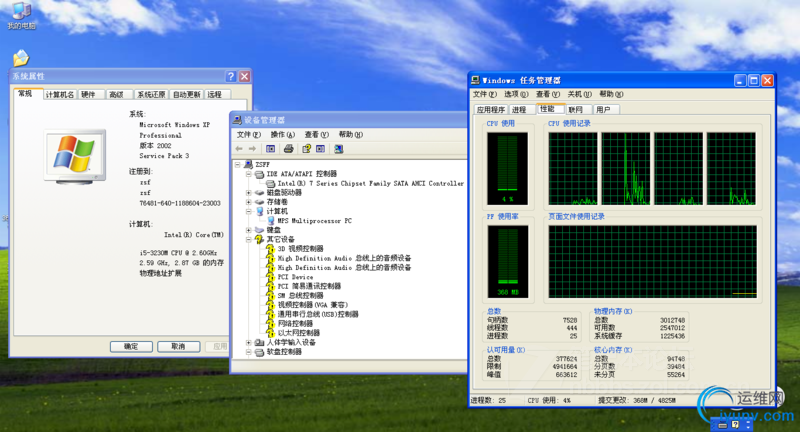Open 选项 menu in Task Manager
The image size is (800, 432).
point(516,94)
